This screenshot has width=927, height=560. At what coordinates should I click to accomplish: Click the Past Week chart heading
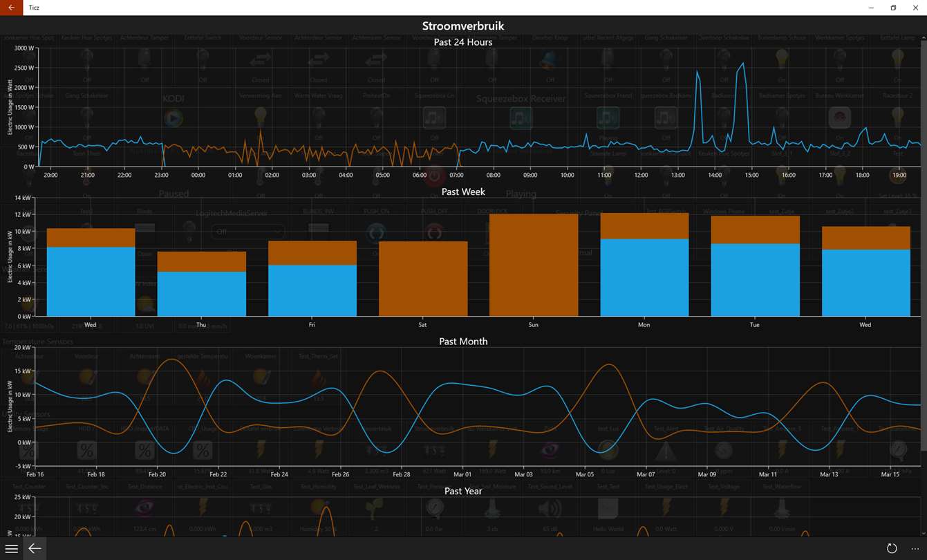(463, 192)
